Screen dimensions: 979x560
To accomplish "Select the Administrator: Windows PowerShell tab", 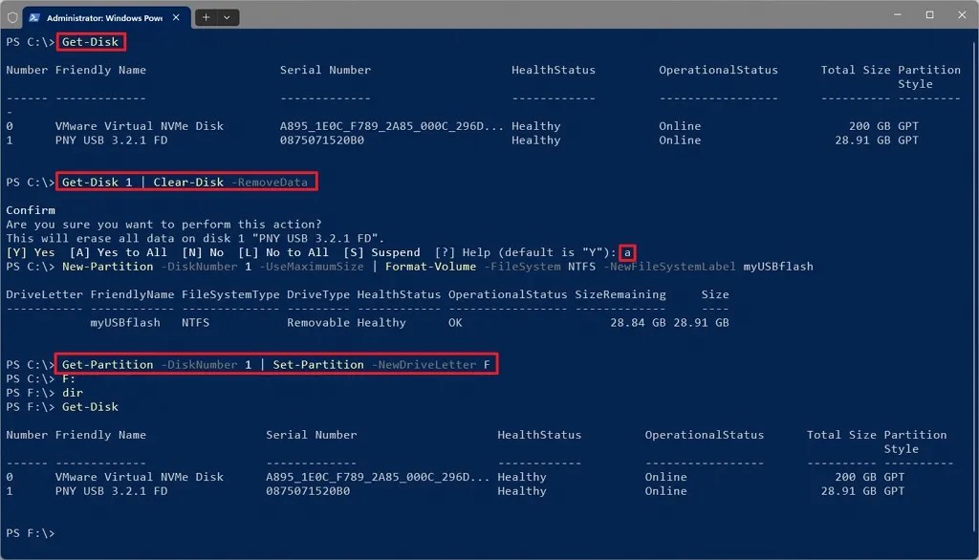I will 107,17.
